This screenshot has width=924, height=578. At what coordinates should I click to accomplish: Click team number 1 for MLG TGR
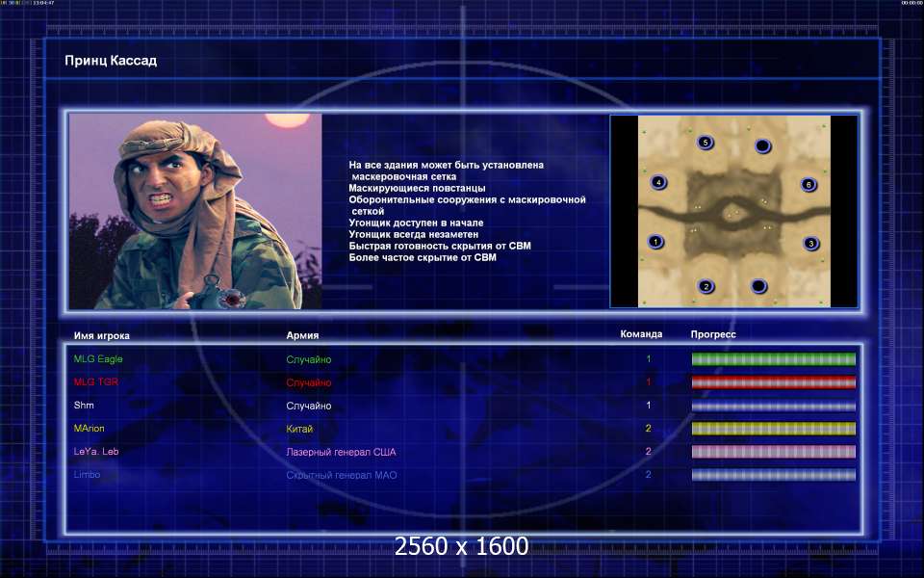(x=648, y=382)
